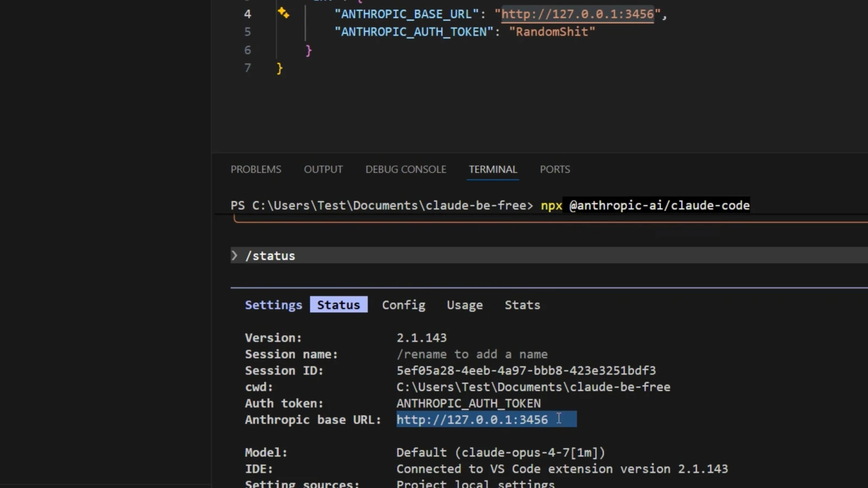868x488 pixels.
Task: Click the Session ID value
Action: (526, 370)
